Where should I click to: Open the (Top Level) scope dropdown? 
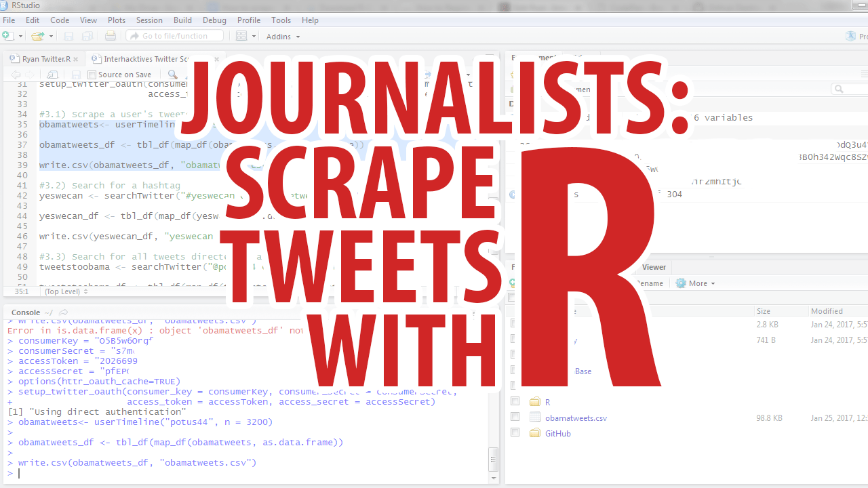tap(66, 291)
